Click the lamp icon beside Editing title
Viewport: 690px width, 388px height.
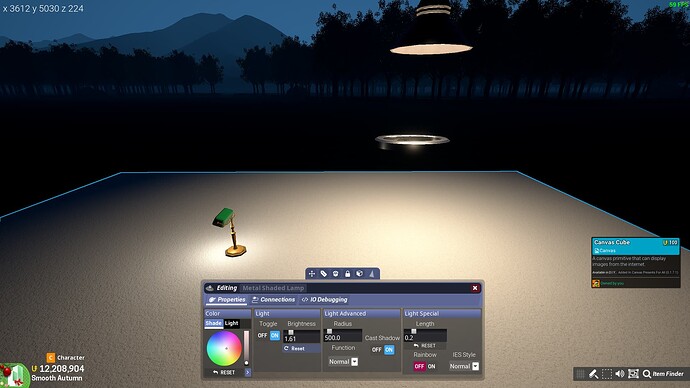(210, 288)
